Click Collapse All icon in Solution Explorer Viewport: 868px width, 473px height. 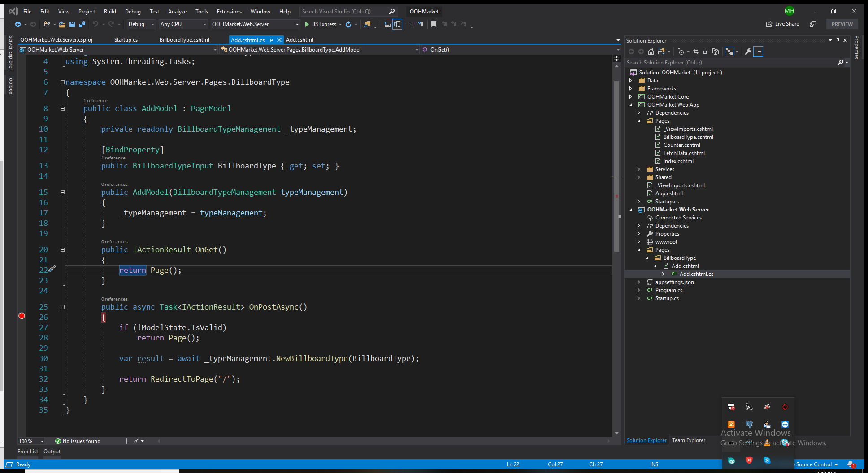click(x=706, y=52)
